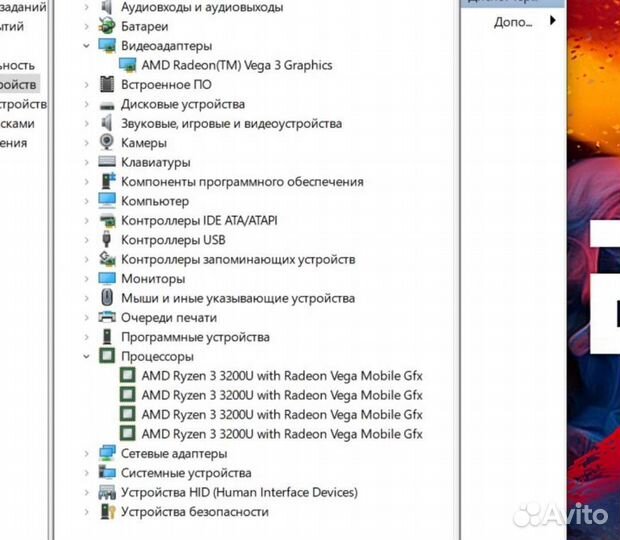Select Очереди печати label

[169, 317]
